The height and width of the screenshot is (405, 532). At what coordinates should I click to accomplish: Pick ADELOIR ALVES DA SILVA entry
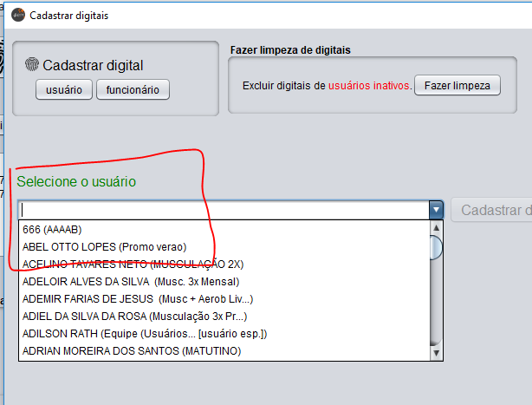(x=130, y=281)
